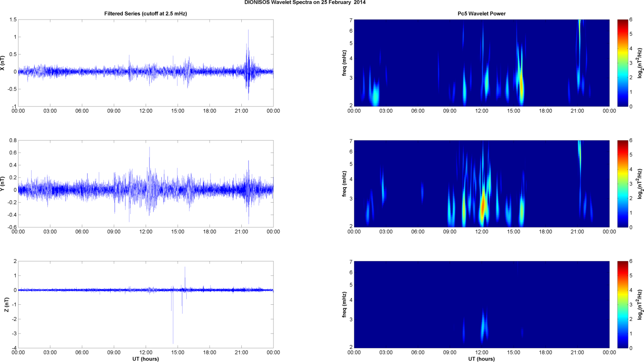
Task: Click the log2(nT²/Hz) label of bottom colorbar
Action: click(640, 305)
